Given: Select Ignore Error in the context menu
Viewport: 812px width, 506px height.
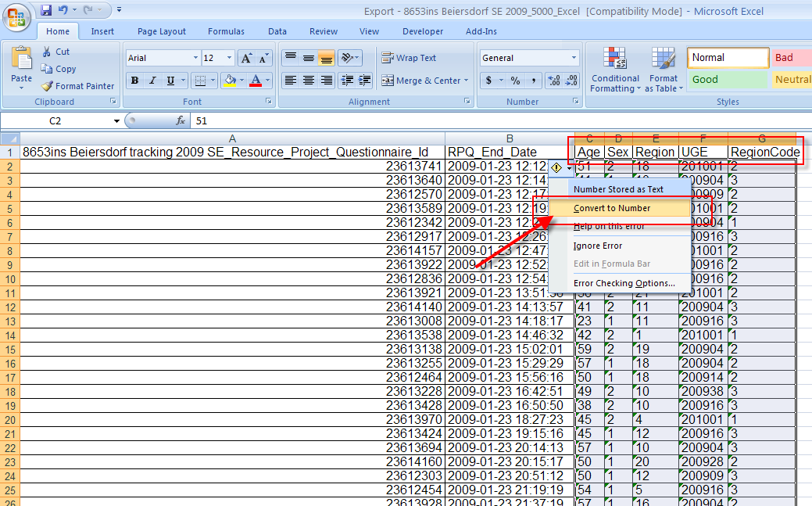Looking at the screenshot, I should [x=598, y=246].
